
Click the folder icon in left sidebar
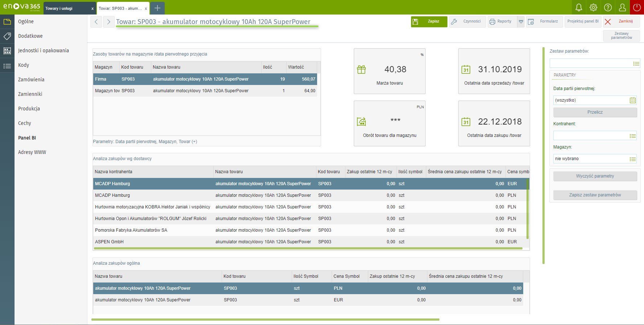pos(7,22)
